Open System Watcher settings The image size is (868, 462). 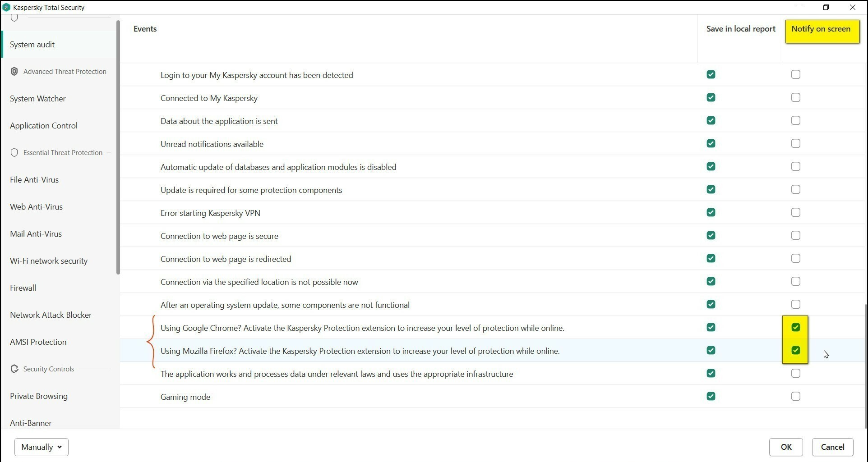coord(59,98)
